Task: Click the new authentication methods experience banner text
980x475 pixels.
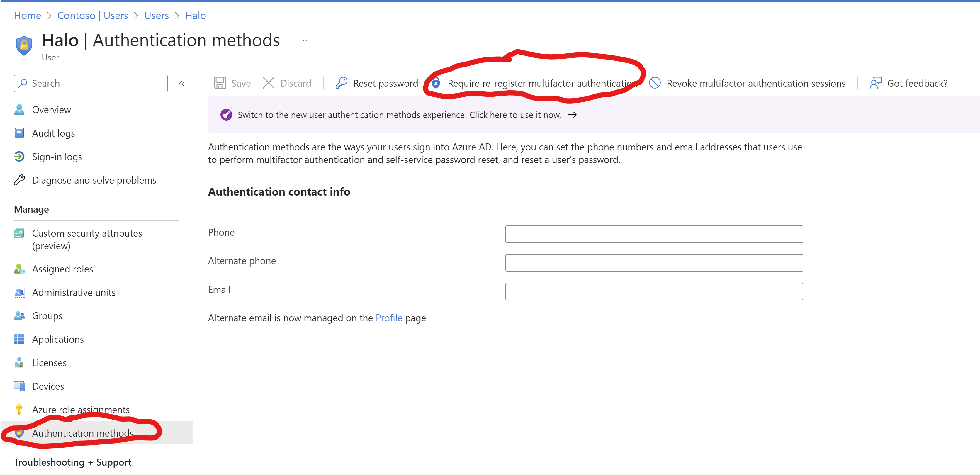Action: click(400, 115)
